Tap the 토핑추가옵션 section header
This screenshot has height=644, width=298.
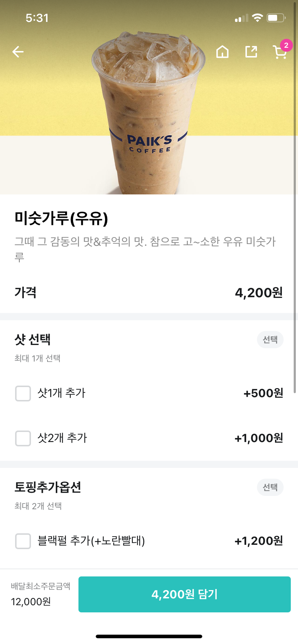tap(48, 487)
